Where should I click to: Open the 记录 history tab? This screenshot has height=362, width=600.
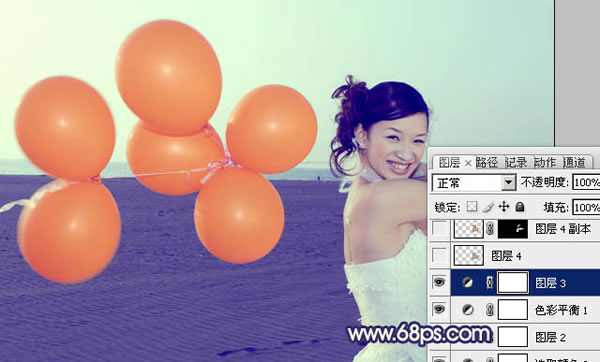pos(516,163)
